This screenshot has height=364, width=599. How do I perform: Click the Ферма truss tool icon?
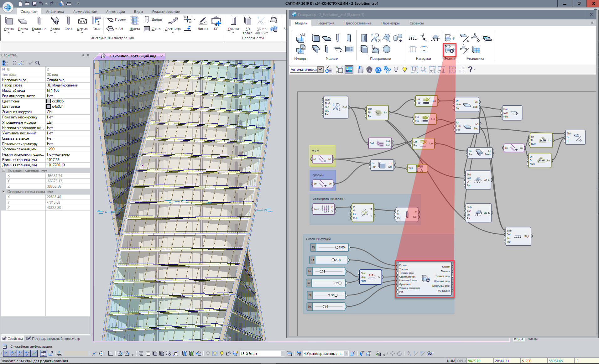coord(82,21)
